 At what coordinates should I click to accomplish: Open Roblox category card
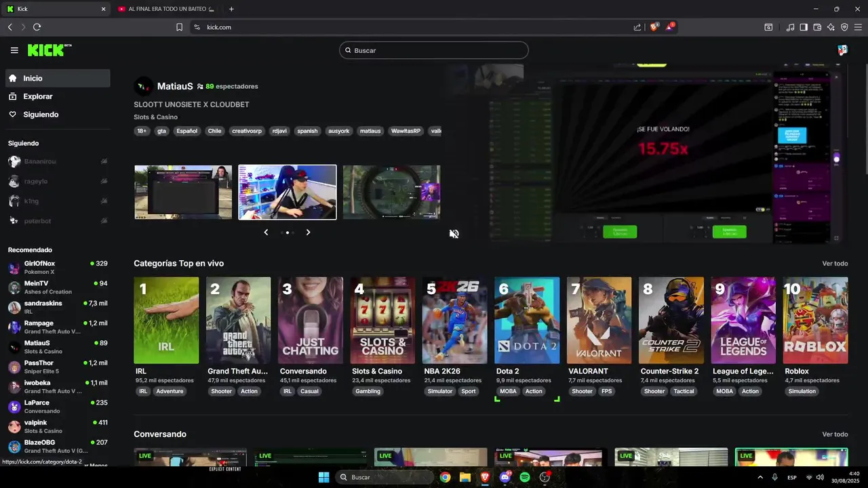815,320
